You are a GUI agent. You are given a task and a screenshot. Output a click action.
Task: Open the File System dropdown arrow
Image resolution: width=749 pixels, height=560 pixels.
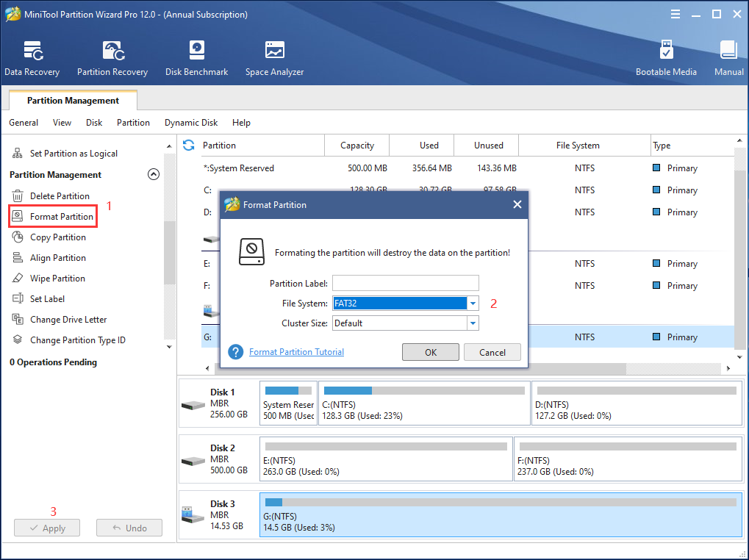tap(473, 304)
